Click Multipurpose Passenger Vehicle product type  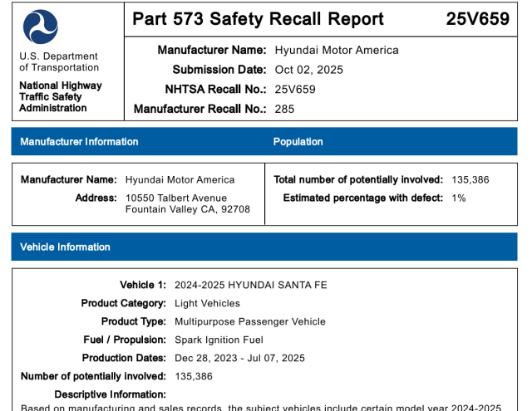pos(249,321)
